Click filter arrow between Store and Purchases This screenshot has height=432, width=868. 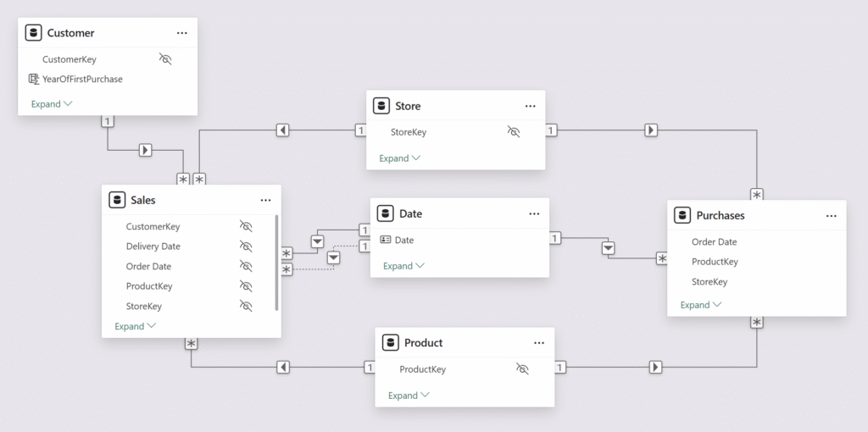650,130
